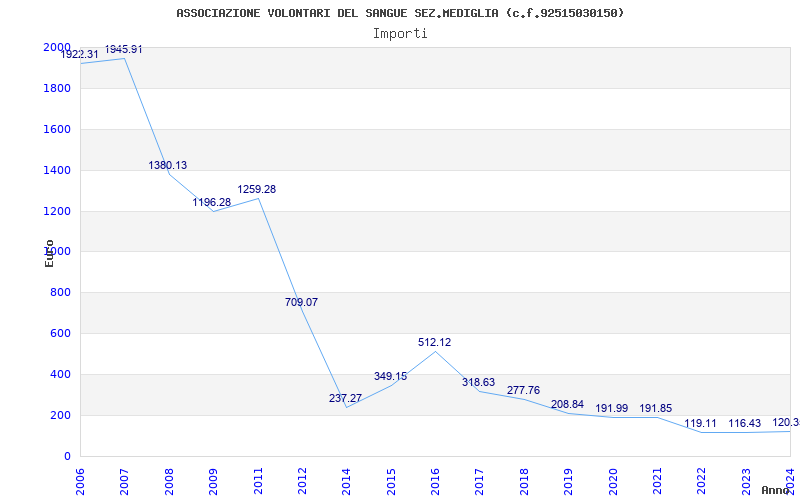Click the data label 709.07

[x=302, y=302]
